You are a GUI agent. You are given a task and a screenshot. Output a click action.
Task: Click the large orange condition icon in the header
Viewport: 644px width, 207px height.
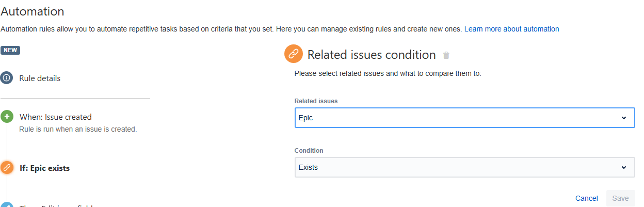coord(293,54)
